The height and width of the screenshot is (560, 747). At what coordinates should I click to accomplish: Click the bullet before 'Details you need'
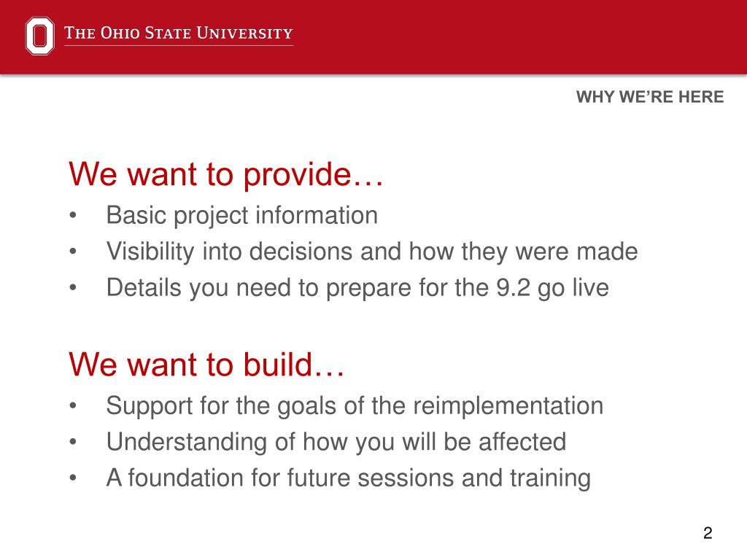pos(72,287)
